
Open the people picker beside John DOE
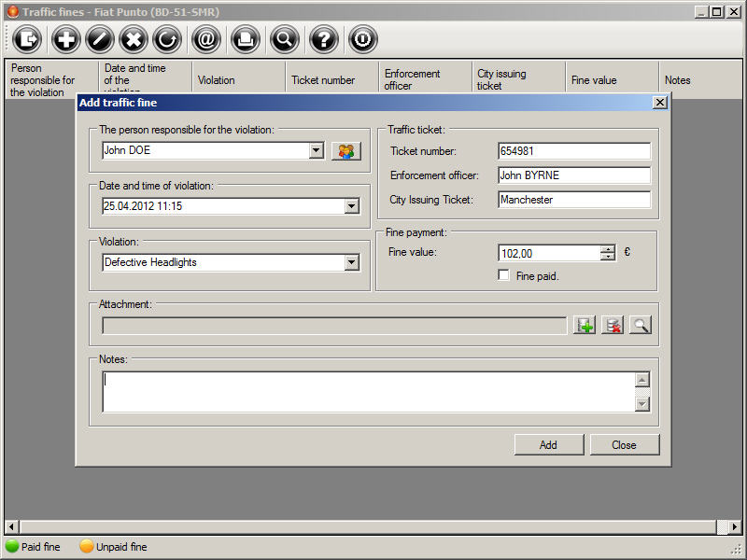coord(345,150)
